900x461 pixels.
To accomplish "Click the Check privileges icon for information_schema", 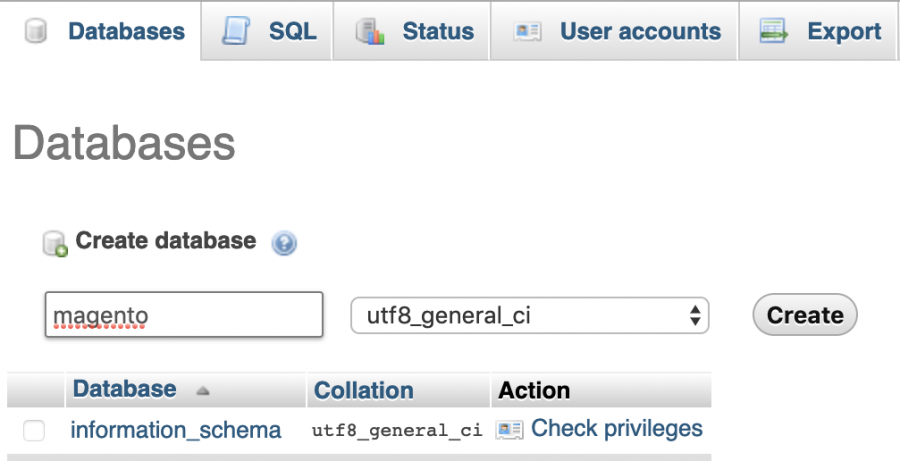I will click(x=509, y=430).
